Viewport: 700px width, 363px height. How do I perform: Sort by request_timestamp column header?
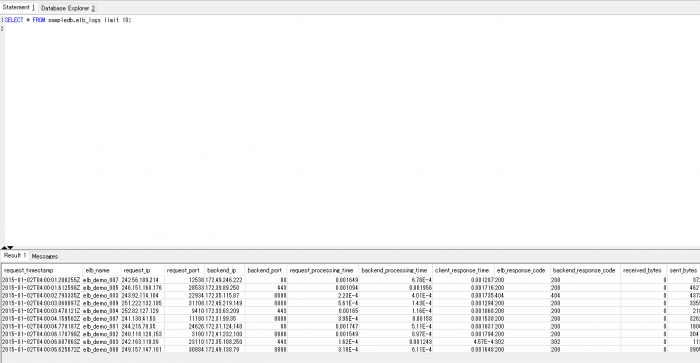42,271
